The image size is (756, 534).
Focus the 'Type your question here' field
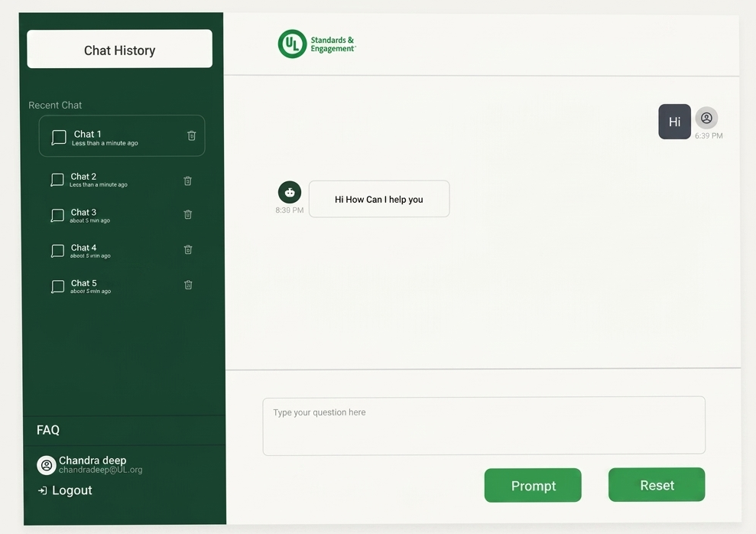coord(484,426)
